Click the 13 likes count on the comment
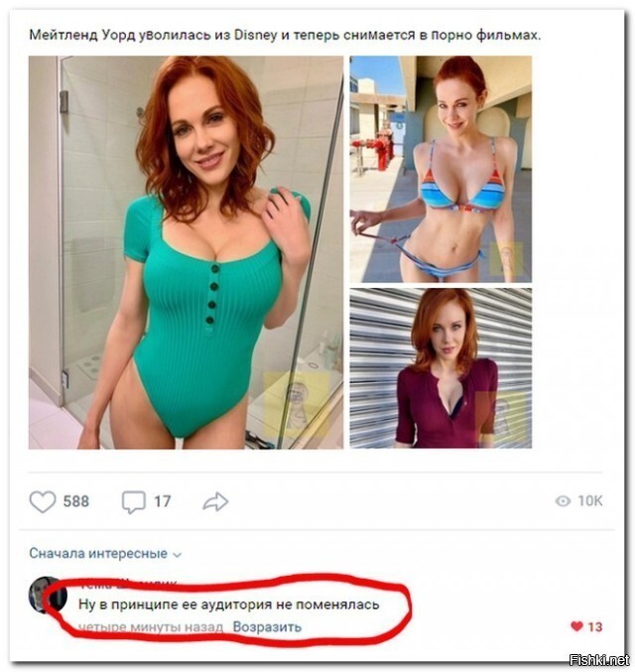The image size is (635, 672). [x=595, y=627]
